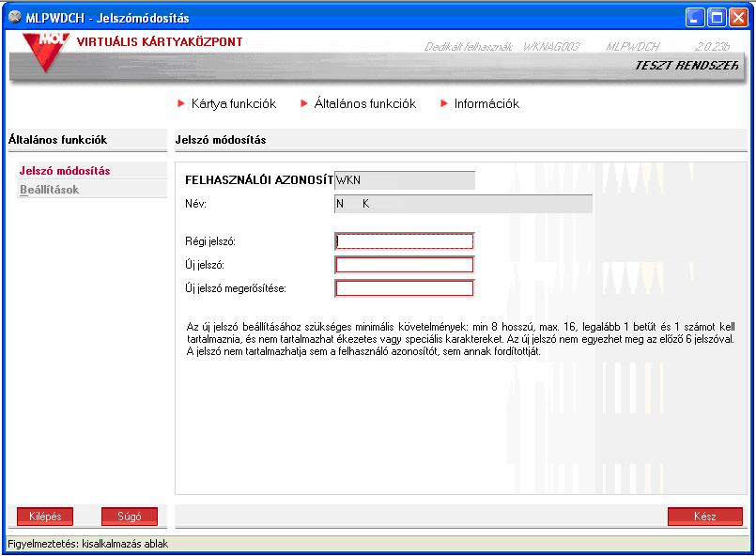Click the Felhasználói azonosító field
Viewport: 756px width, 556px height.
[405, 180]
